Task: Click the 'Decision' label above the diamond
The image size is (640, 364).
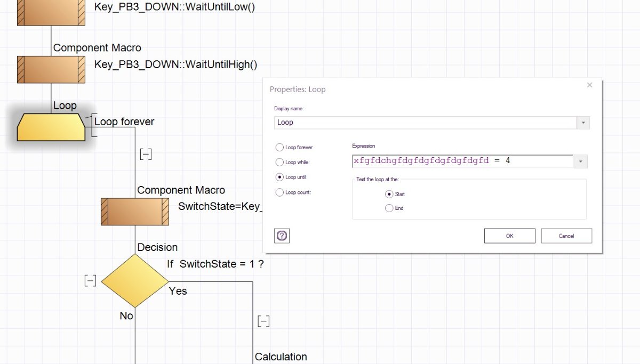Action: (x=157, y=247)
